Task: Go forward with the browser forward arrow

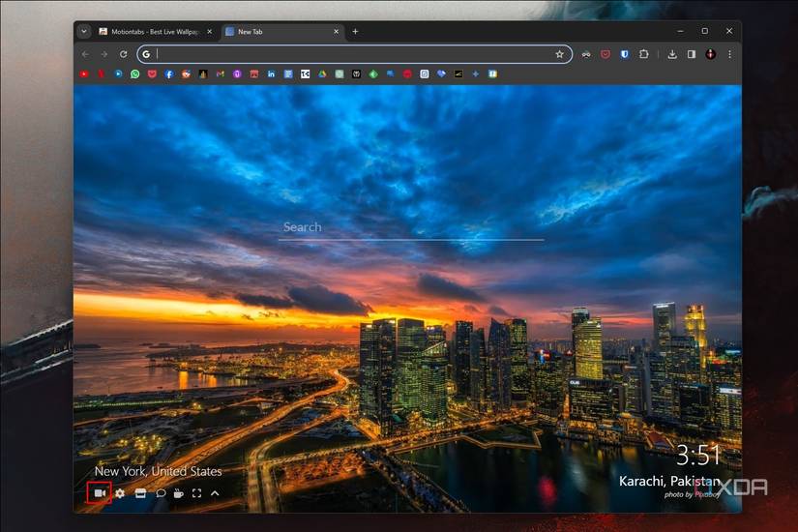Action: (x=104, y=54)
